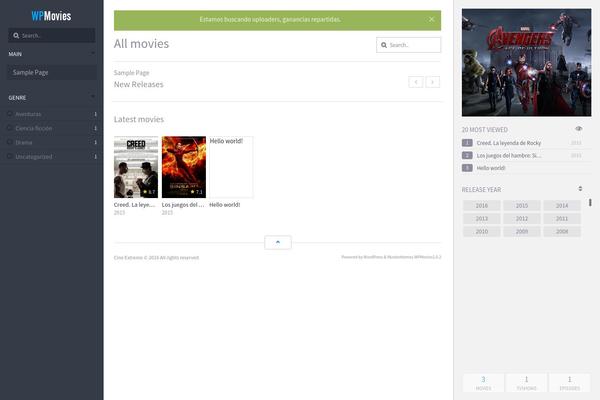The image size is (600, 400).
Task: Click the WPMovies logo
Action: tap(51, 16)
